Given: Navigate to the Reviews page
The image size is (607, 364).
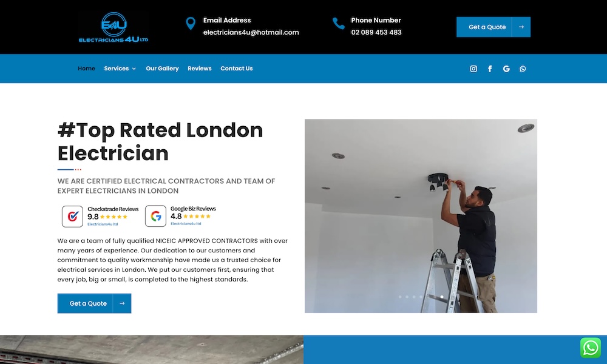Looking at the screenshot, I should pos(199,69).
